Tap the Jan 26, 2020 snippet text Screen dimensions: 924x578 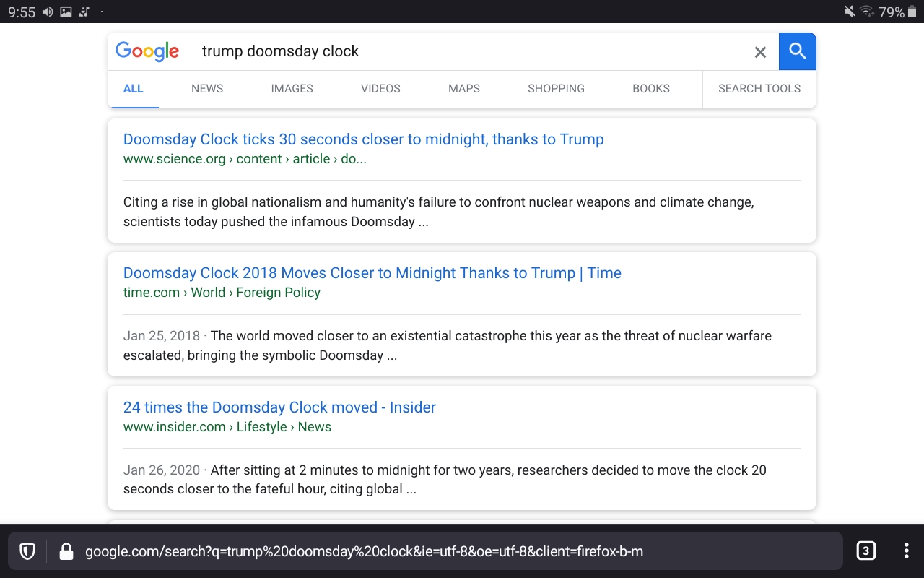(445, 480)
